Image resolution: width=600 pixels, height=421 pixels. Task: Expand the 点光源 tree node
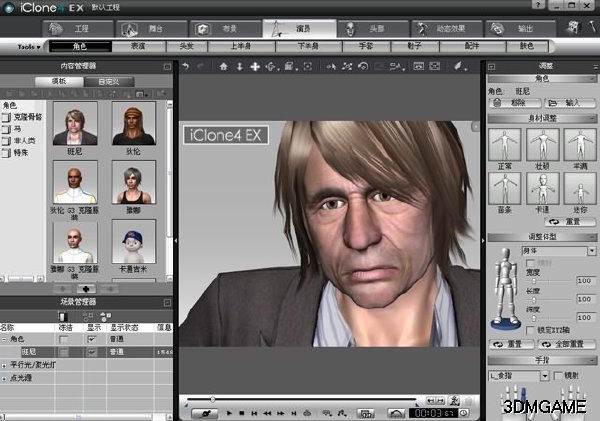(4, 379)
